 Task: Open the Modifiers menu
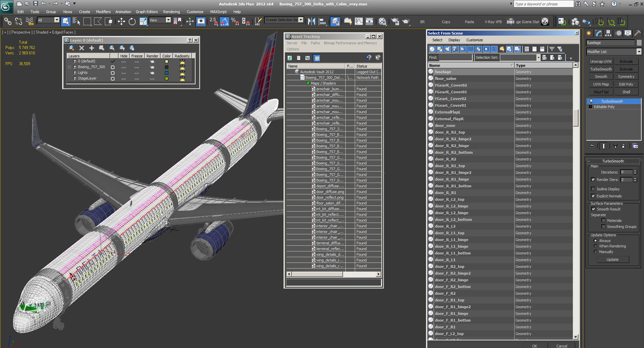click(x=103, y=12)
